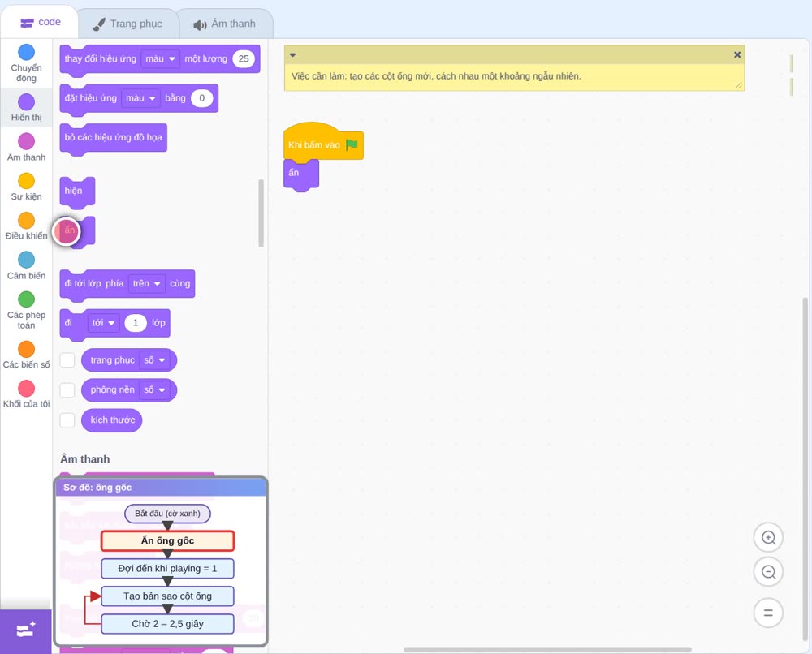
Task: Click the 0 value field in đặt hiệu ứng
Action: tap(202, 98)
